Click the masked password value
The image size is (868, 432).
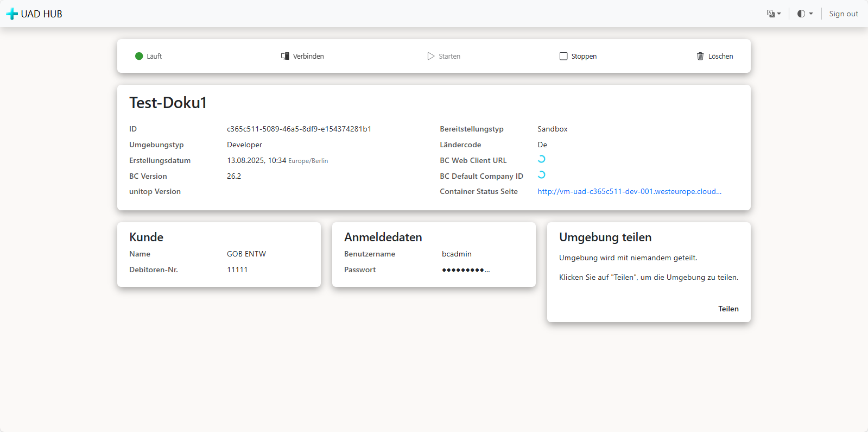(x=465, y=270)
